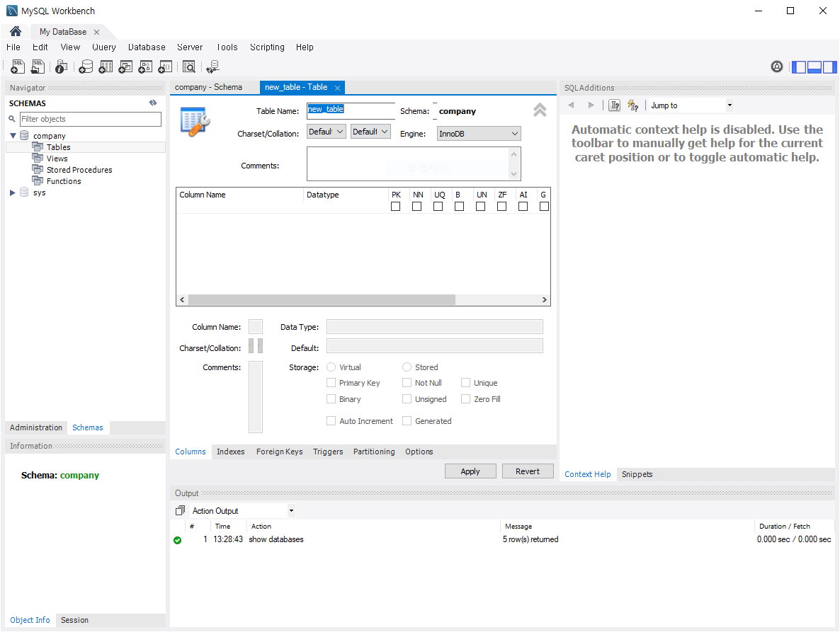Image resolution: width=840 pixels, height=632 pixels.
Task: Open the Scripting menu
Action: pos(267,47)
